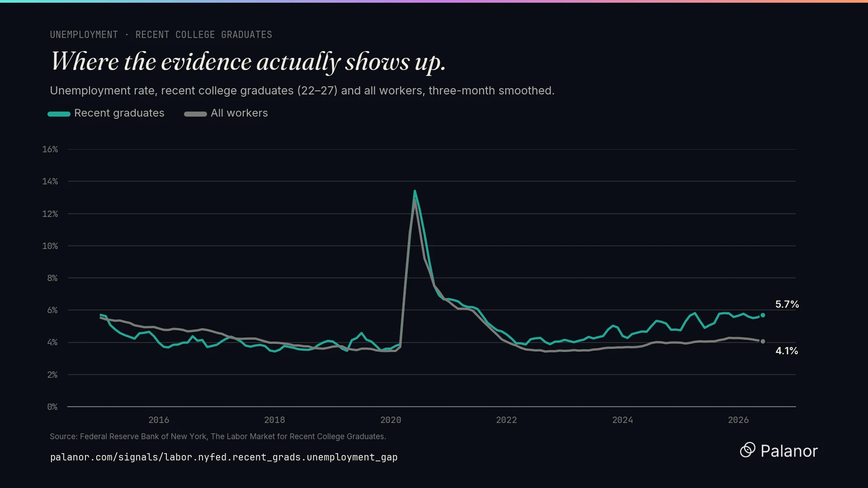Click the headline 'Where the evidence actually shows up.'
This screenshot has width=868, height=488.
click(x=248, y=62)
